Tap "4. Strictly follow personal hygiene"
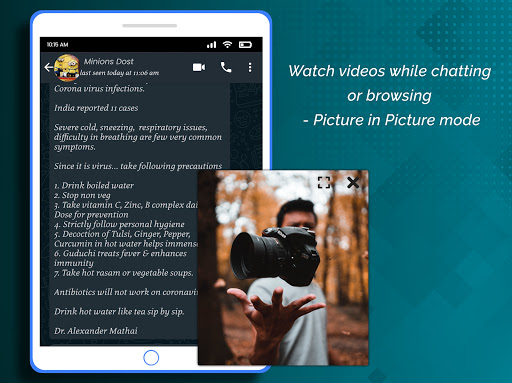The height and width of the screenshot is (383, 512). (x=119, y=224)
